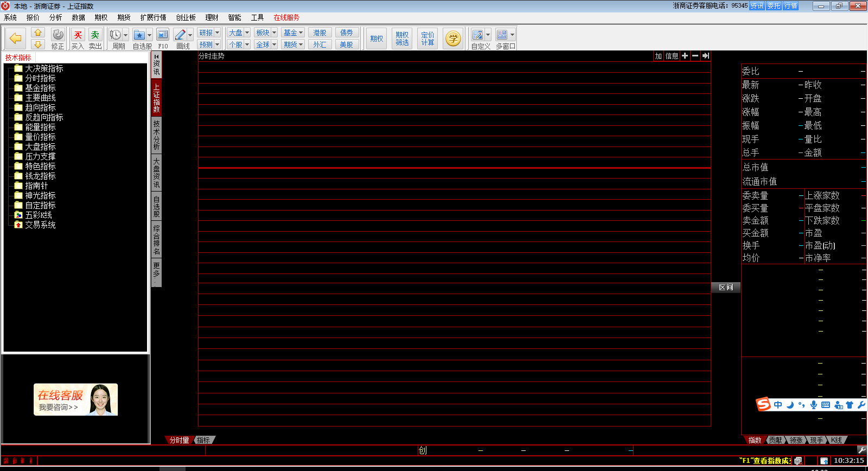The image size is (868, 471).
Task: Open the 扩展行情 menu
Action: point(153,17)
